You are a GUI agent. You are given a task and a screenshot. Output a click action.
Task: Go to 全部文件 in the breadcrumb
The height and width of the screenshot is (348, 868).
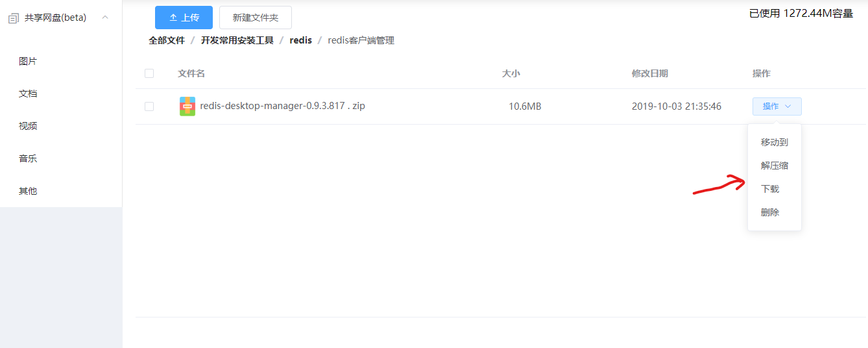pos(167,40)
